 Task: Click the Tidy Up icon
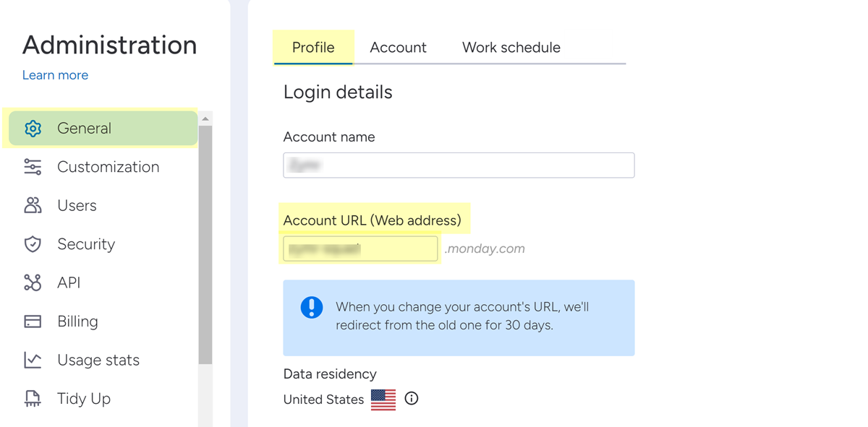coord(33,399)
